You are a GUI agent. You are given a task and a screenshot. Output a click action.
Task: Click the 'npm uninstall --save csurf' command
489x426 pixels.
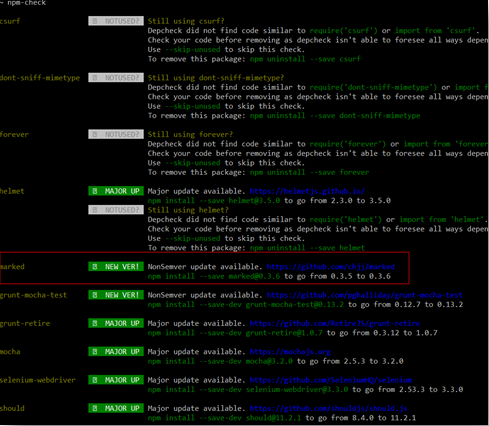305,59
